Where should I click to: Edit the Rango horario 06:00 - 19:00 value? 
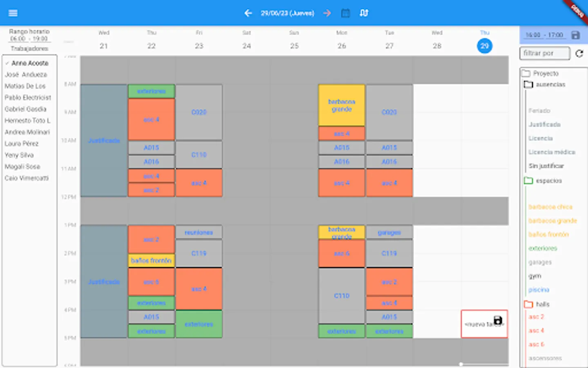click(x=29, y=39)
